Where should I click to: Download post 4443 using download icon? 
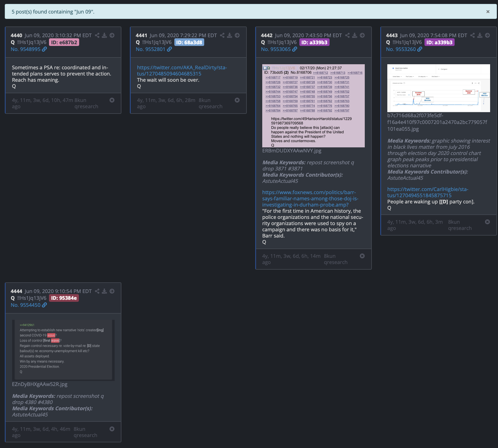coord(480,35)
